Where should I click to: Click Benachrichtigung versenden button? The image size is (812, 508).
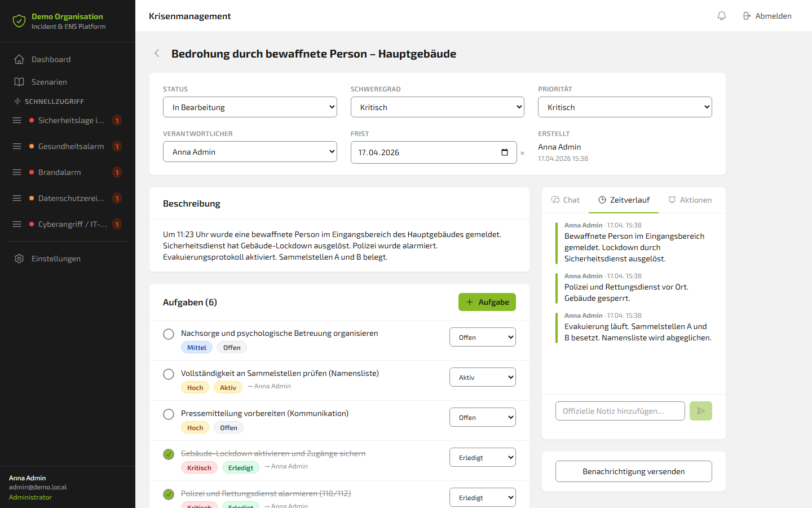click(x=634, y=471)
